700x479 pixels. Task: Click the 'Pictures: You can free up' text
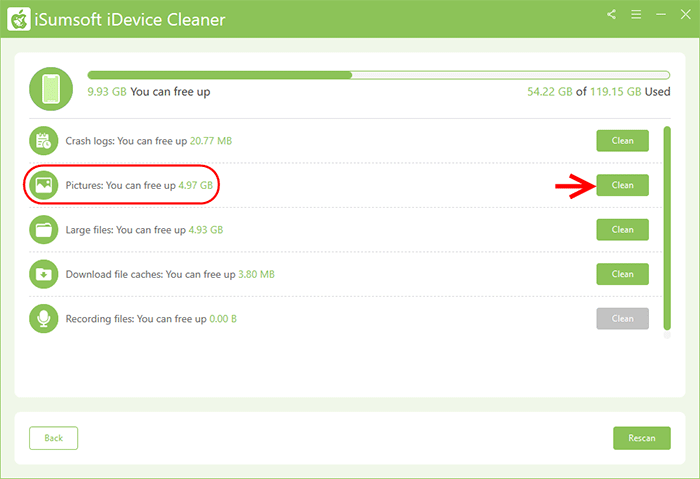[x=121, y=185]
